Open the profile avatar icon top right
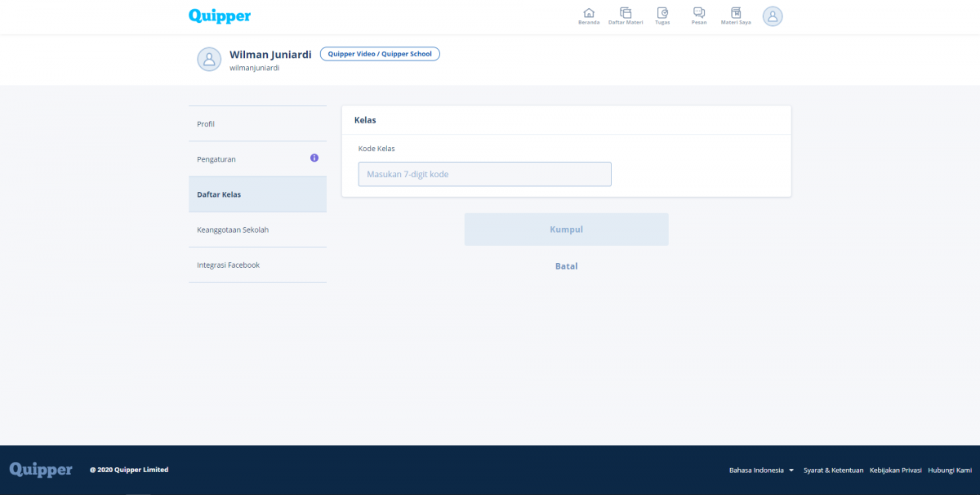 pyautogui.click(x=773, y=16)
